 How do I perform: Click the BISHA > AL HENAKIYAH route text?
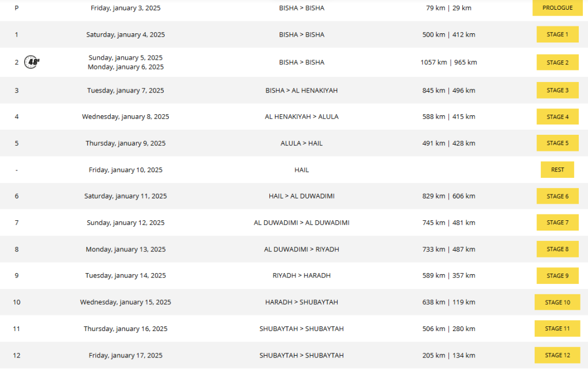(x=301, y=90)
